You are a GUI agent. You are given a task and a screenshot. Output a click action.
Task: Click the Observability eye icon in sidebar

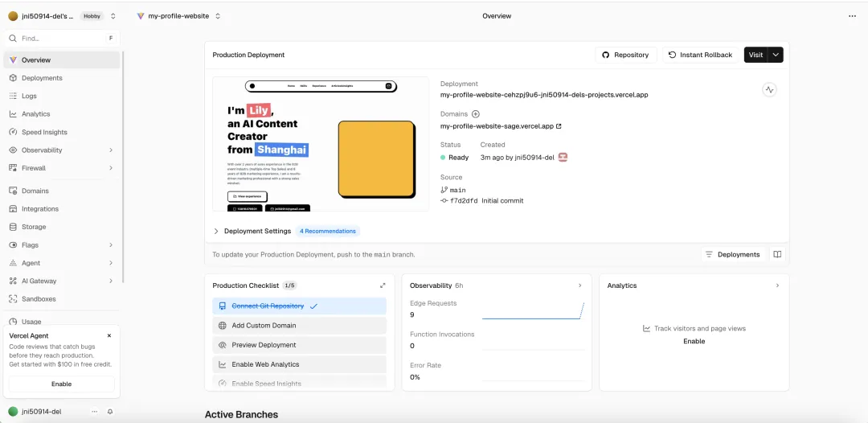13,150
